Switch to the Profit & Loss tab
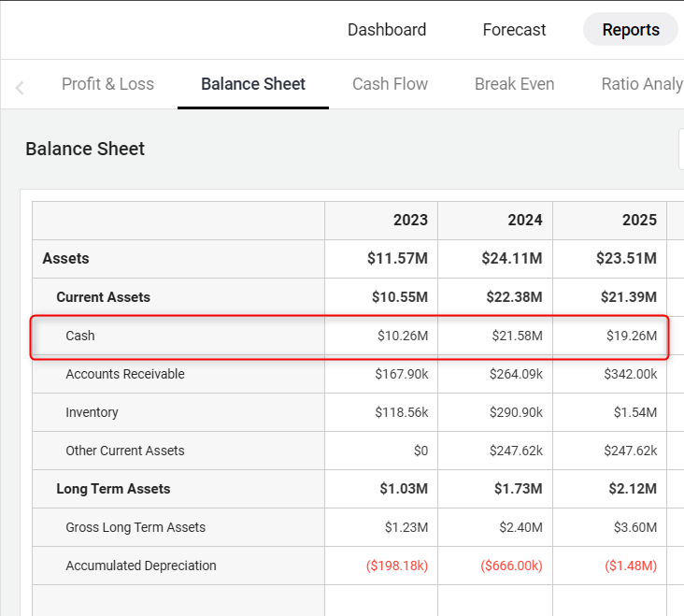 tap(107, 84)
